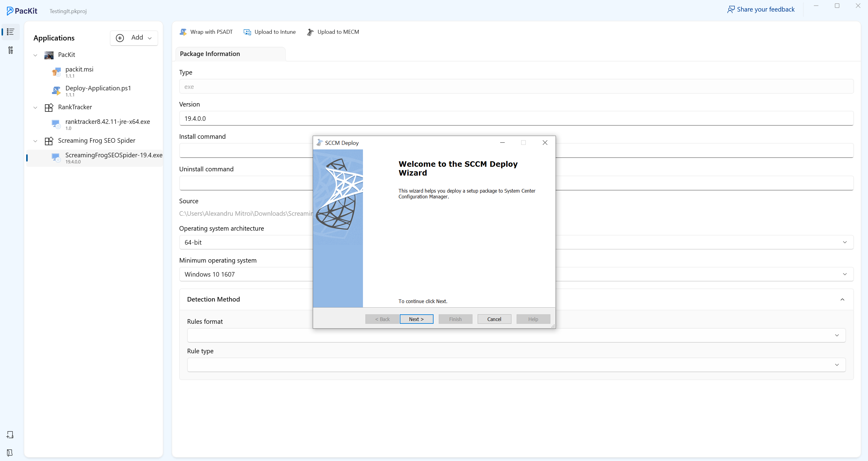Click Next in SCCM Deploy Wizard

[x=416, y=319]
